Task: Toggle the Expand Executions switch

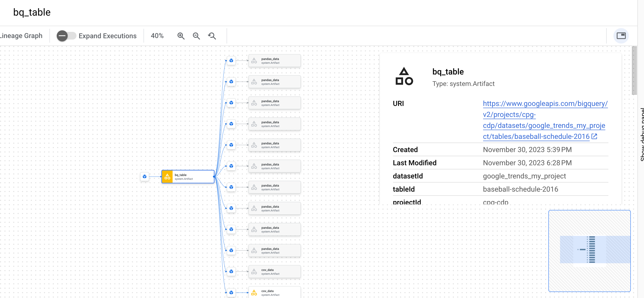Action: coord(66,36)
